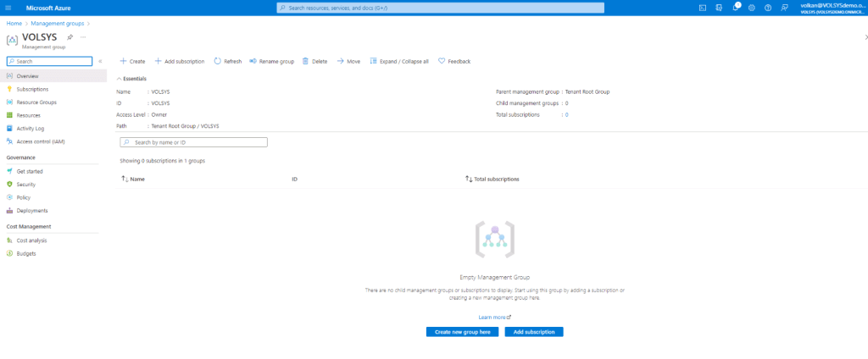Open the portal settings gear
The width and height of the screenshot is (868, 359).
pos(751,8)
